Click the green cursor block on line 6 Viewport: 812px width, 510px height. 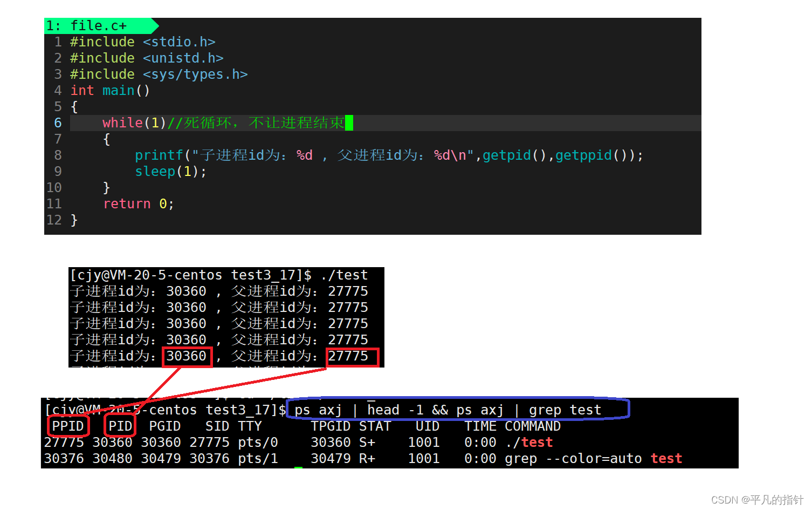(349, 123)
